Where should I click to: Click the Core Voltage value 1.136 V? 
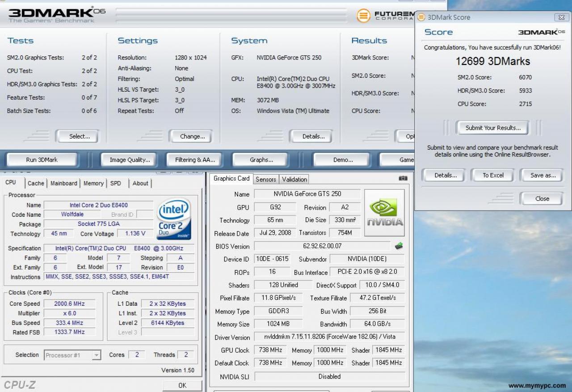(135, 233)
